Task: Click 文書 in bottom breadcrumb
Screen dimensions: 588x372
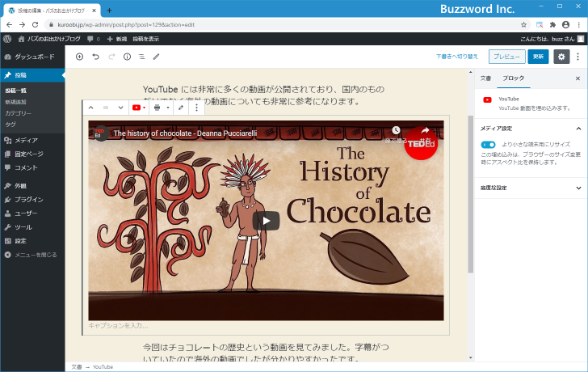Action: pos(77,367)
